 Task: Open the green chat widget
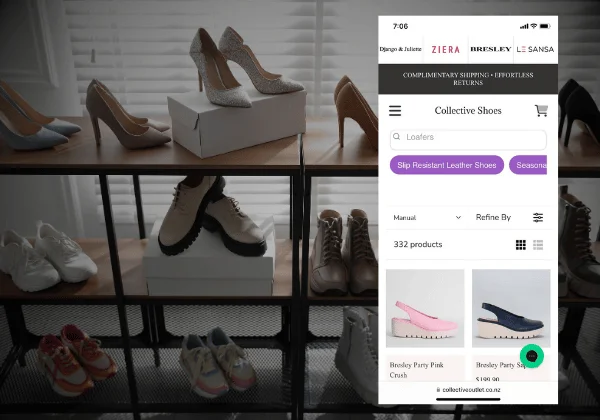(533, 356)
